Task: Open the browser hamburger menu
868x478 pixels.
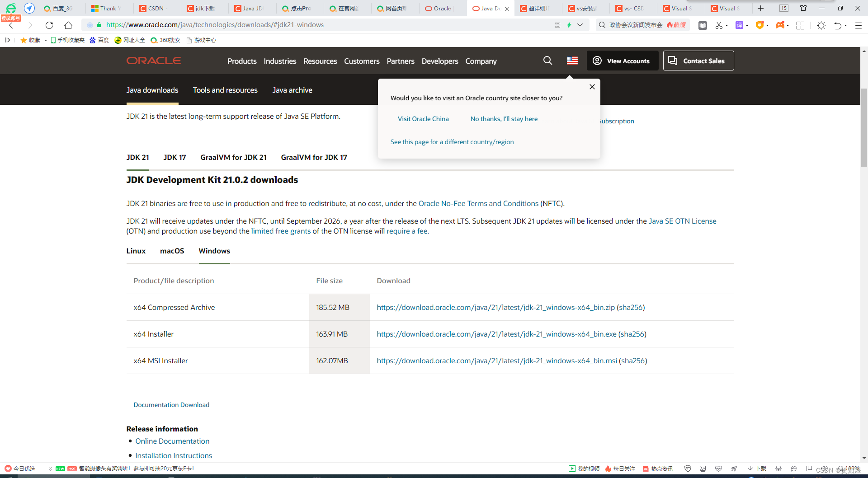Action: click(x=858, y=25)
